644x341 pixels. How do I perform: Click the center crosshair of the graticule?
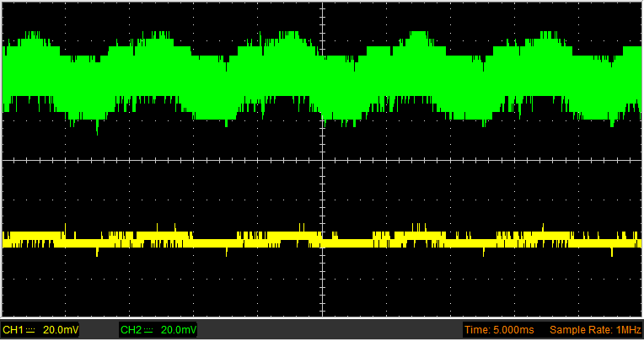click(x=322, y=160)
